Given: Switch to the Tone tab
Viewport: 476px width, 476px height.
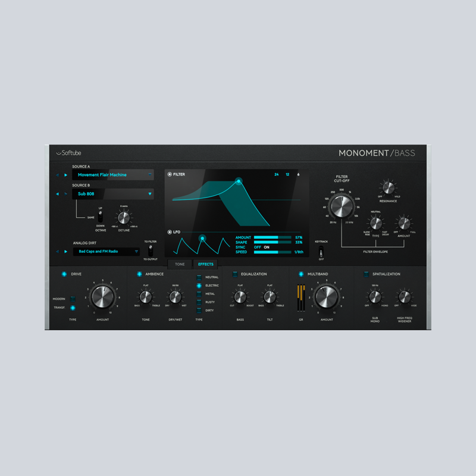Looking at the screenshot, I should 180,264.
